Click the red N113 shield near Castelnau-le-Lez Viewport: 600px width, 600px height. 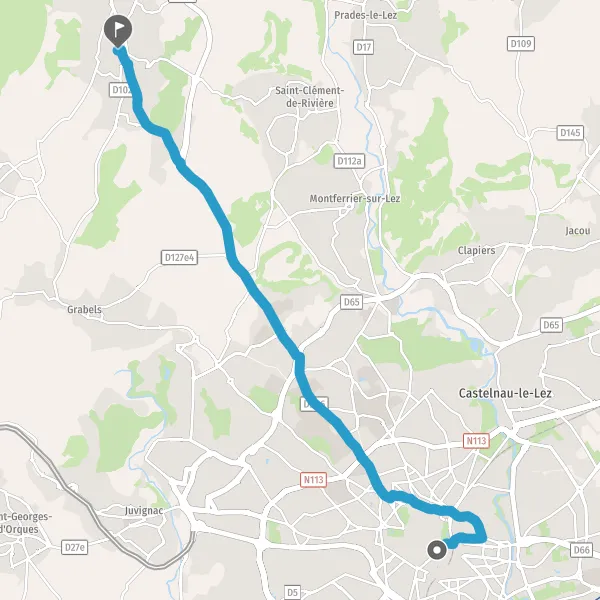click(476, 441)
